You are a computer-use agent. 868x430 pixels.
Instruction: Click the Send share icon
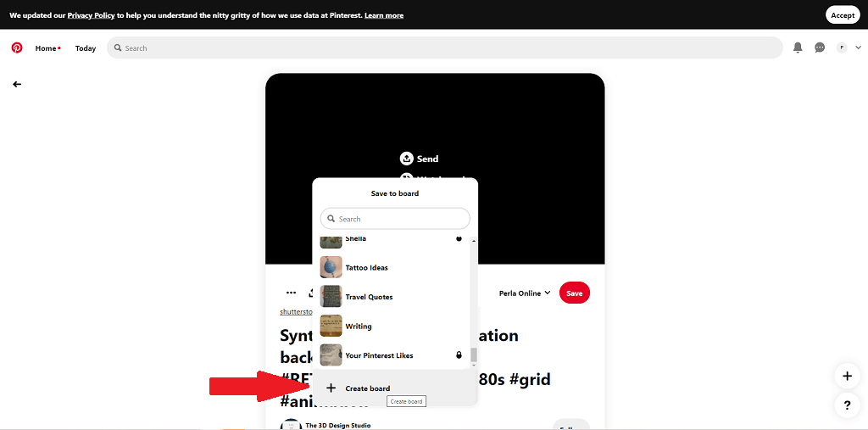(x=407, y=159)
